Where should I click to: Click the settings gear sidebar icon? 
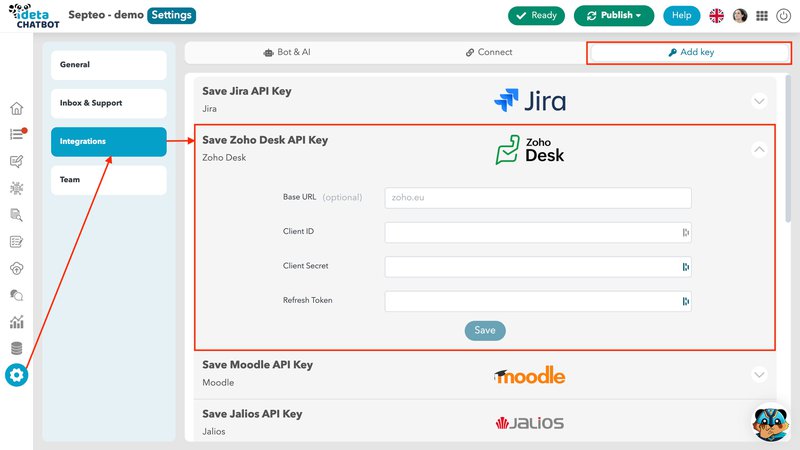pyautogui.click(x=16, y=376)
